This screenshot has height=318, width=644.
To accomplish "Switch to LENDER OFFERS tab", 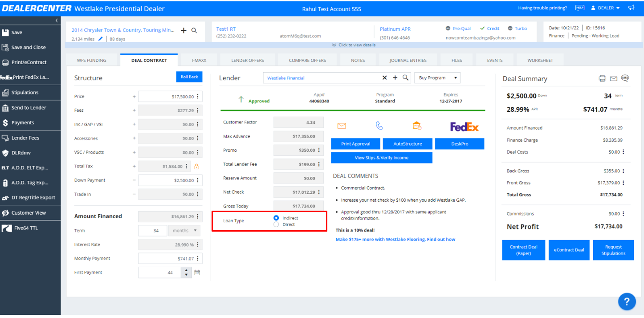I will (248, 60).
